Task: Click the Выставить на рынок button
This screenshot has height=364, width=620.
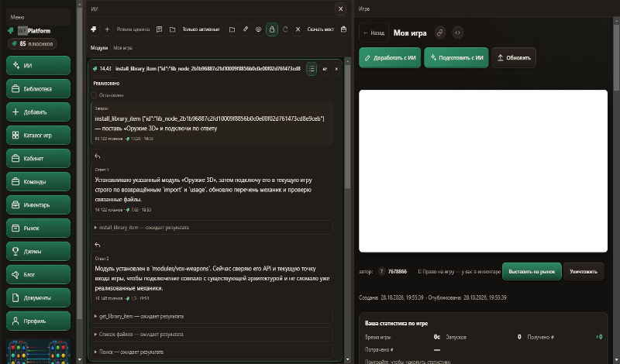Action: [532, 272]
